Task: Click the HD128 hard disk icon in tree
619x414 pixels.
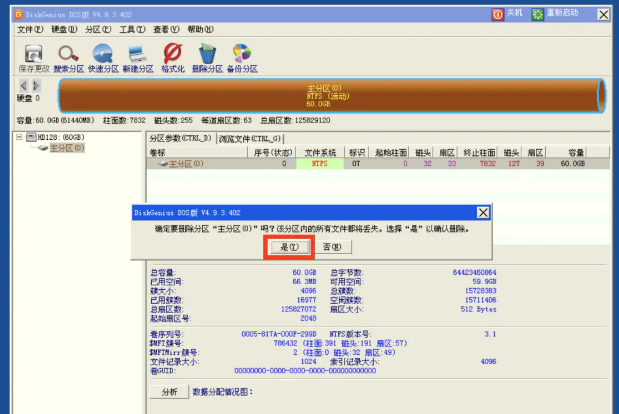Action: pos(31,137)
